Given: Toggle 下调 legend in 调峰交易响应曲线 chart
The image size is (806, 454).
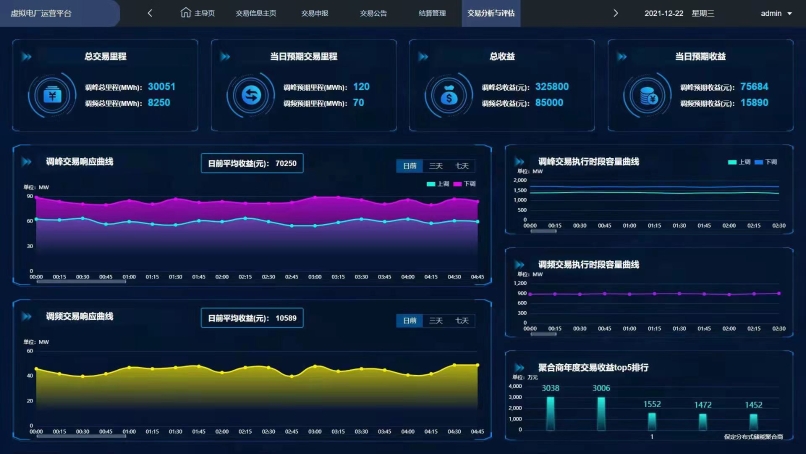Looking at the screenshot, I should (464, 184).
